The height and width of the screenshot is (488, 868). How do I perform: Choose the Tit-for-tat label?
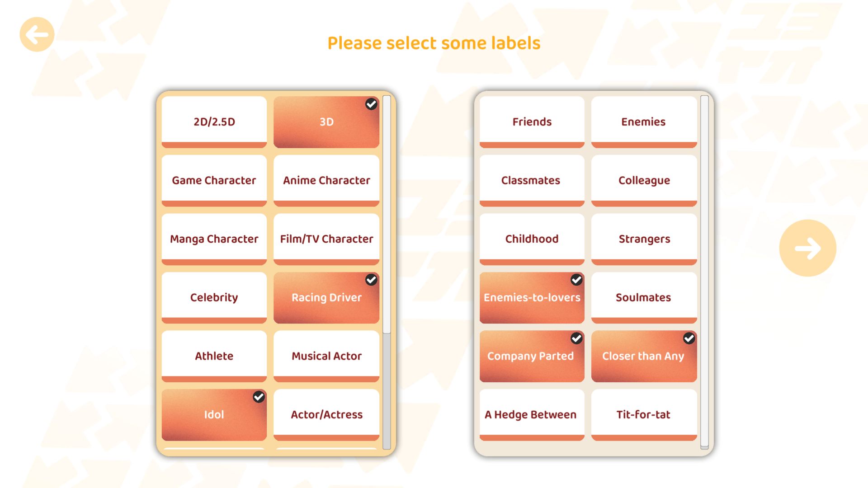coord(643,414)
